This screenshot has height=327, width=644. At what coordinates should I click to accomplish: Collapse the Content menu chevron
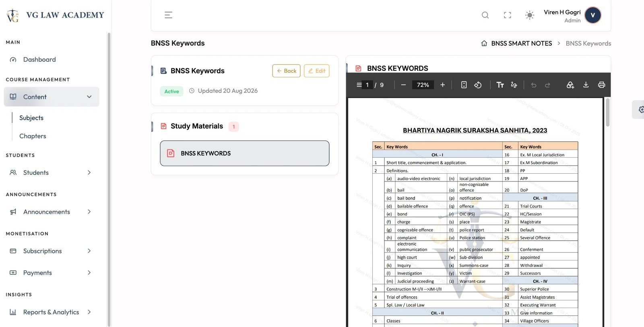89,97
